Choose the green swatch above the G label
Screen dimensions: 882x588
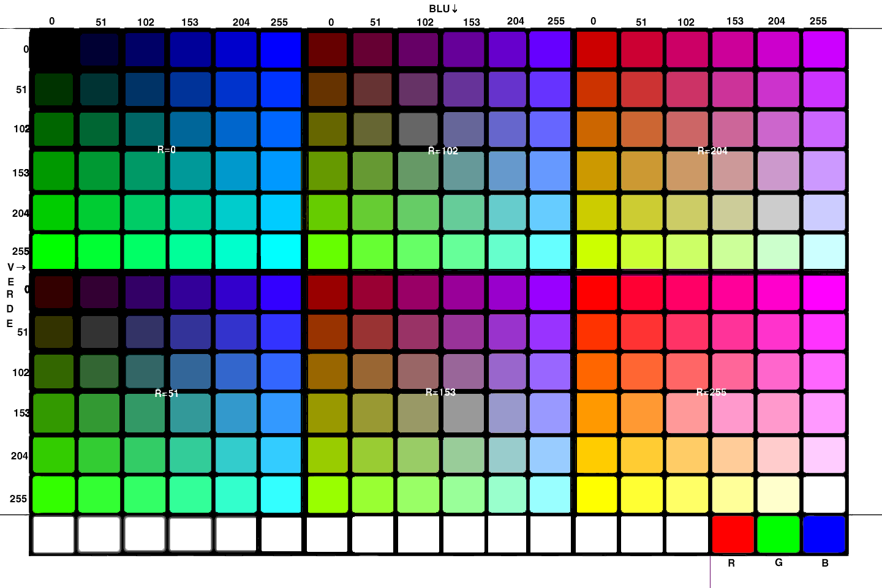[778, 534]
